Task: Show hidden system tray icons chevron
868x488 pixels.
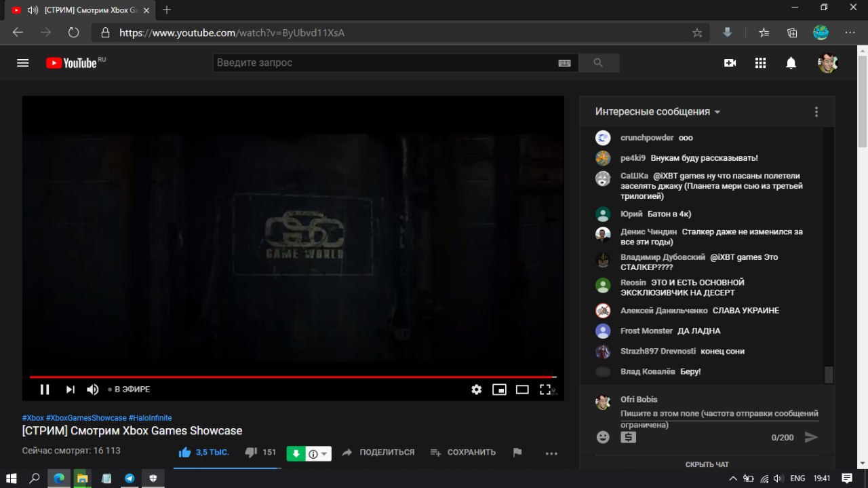Action: 733,478
